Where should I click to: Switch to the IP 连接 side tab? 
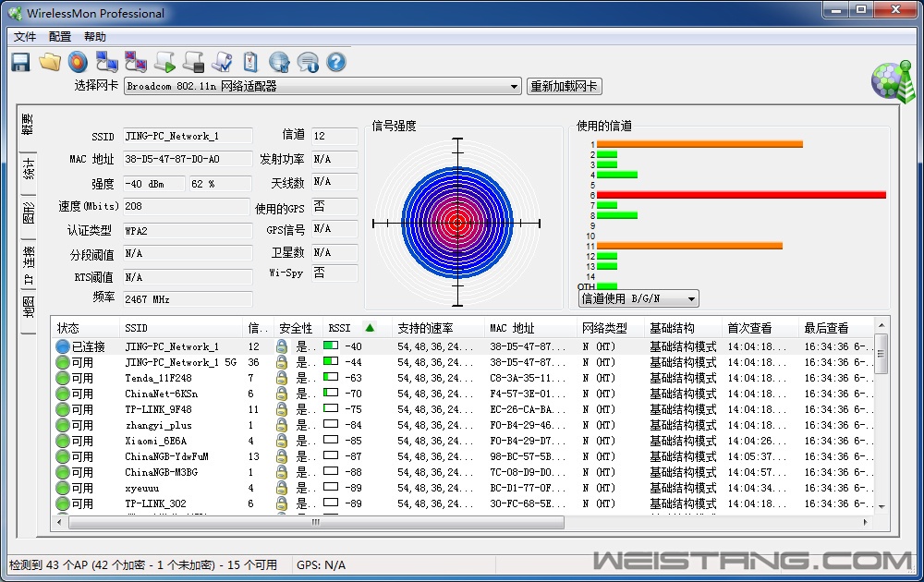(x=28, y=266)
